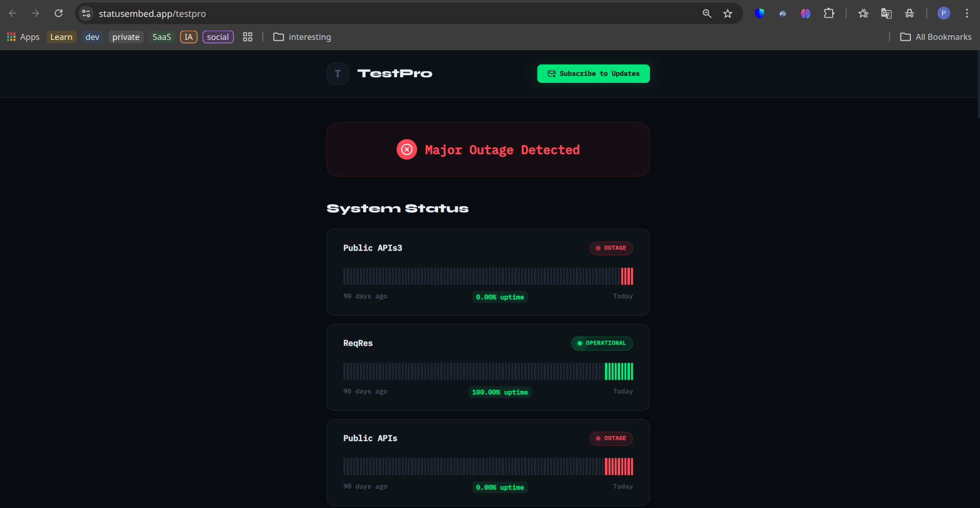980x508 pixels.
Task: Open the Chrome three-dot menu
Action: coord(967,13)
